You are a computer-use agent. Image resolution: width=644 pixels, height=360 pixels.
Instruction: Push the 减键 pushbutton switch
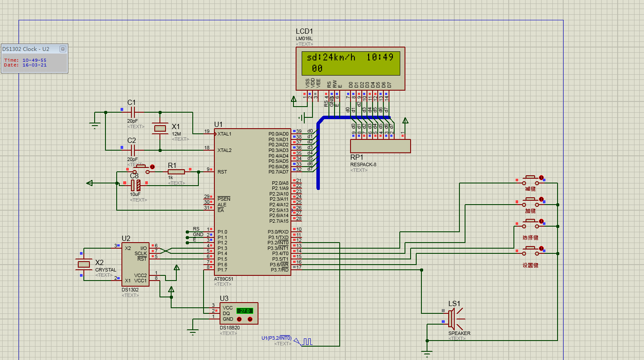[x=530, y=180]
